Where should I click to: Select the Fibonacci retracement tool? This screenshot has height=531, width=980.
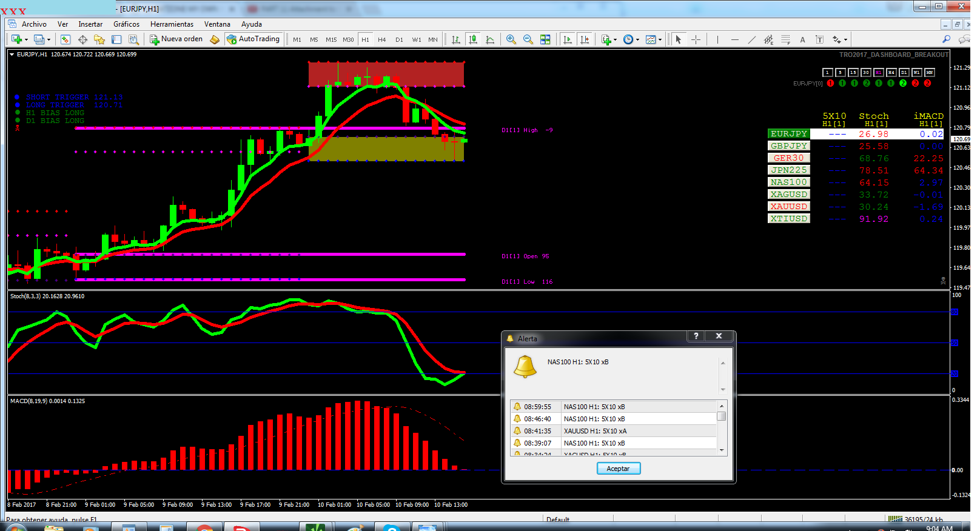[785, 39]
